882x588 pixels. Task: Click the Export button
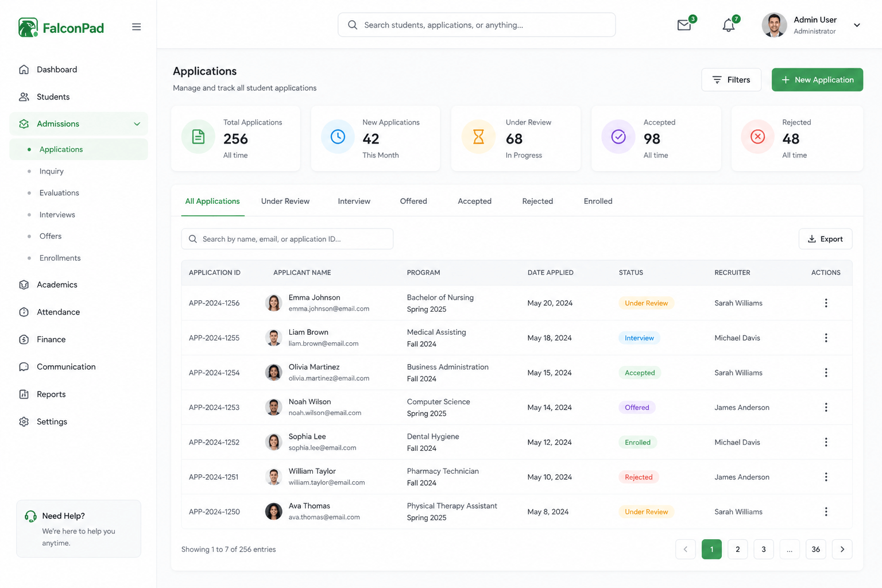(825, 239)
